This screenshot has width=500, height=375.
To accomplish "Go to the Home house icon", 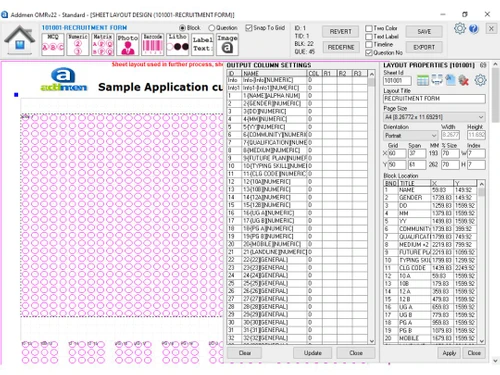I will pyautogui.click(x=20, y=39).
